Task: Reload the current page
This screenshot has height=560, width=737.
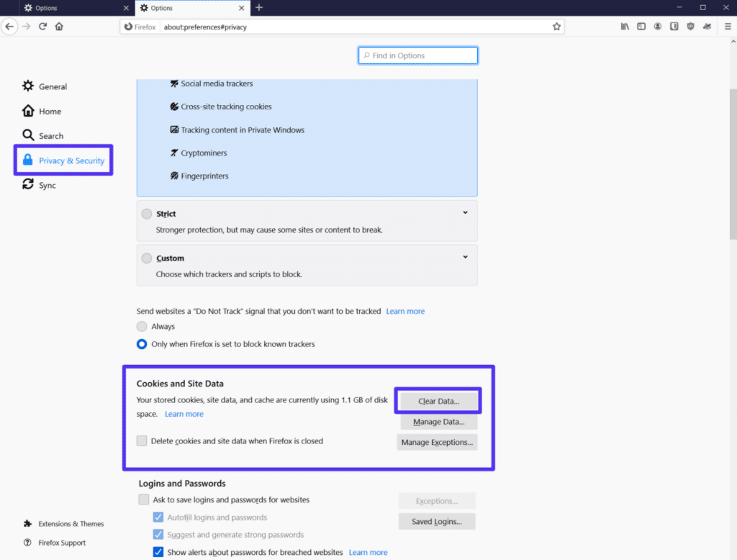Action: point(42,26)
